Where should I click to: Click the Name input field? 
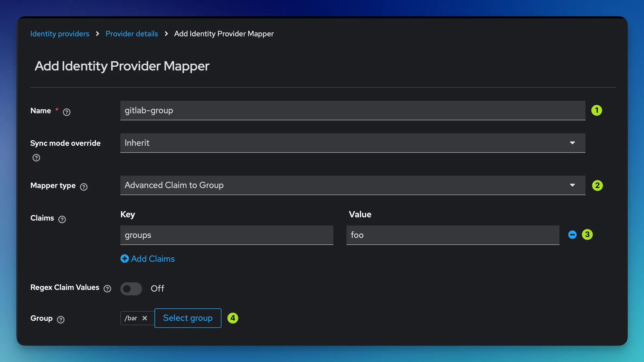point(352,110)
